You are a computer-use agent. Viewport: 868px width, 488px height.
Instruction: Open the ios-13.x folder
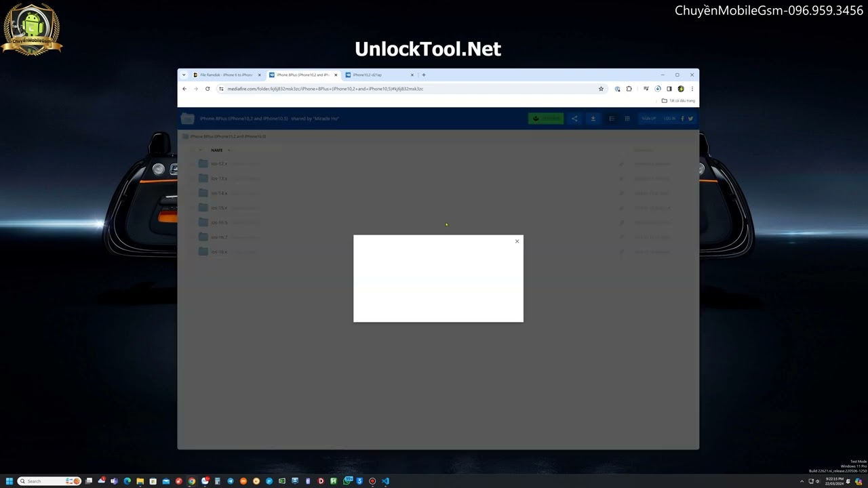218,179
